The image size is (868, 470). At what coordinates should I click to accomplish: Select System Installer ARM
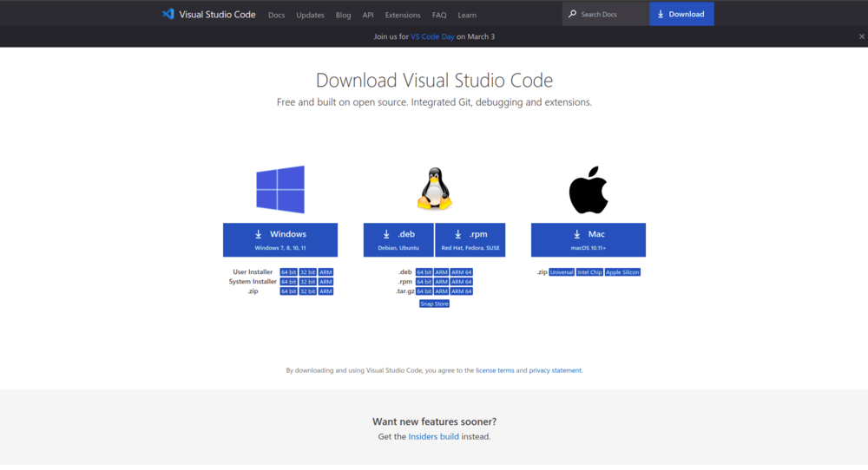tap(325, 282)
